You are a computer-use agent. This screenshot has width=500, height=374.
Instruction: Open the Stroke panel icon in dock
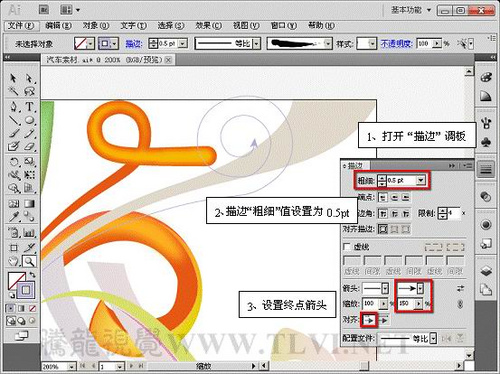[486, 169]
